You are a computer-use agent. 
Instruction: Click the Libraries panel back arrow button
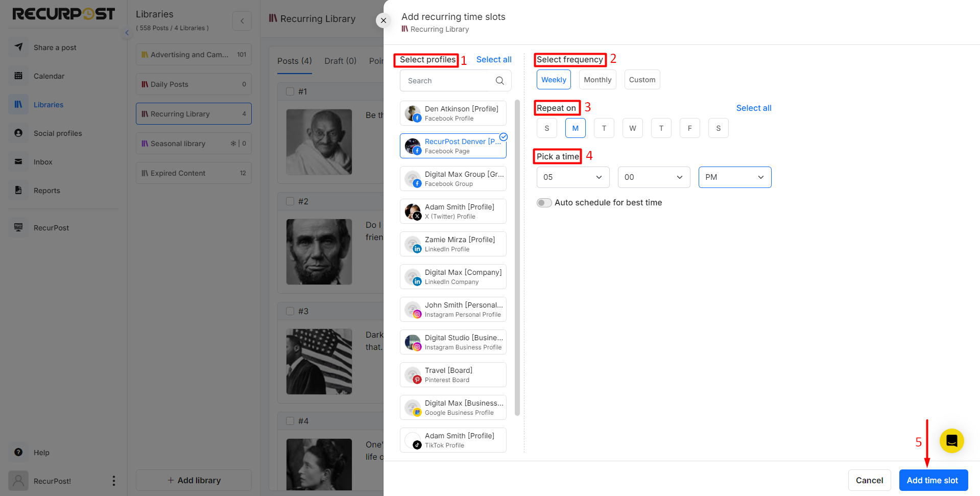pyautogui.click(x=242, y=21)
